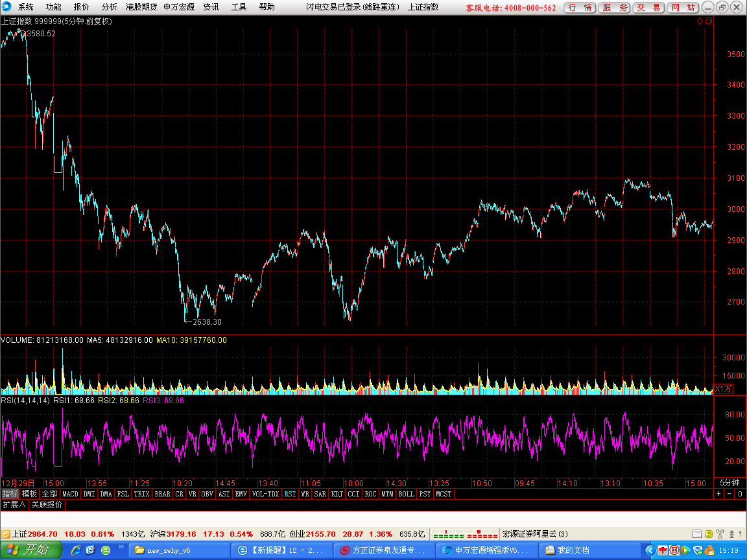Open the 分析 menu

coord(109,7)
